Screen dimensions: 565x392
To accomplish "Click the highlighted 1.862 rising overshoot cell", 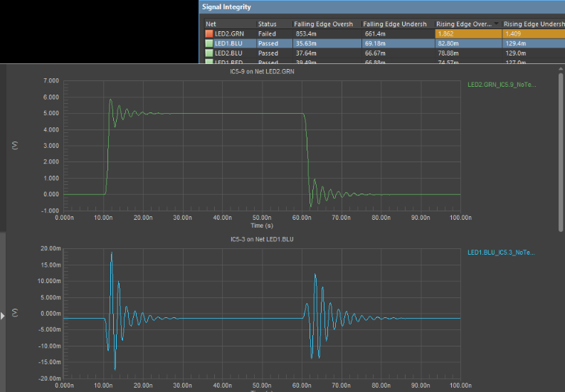I will [468, 34].
